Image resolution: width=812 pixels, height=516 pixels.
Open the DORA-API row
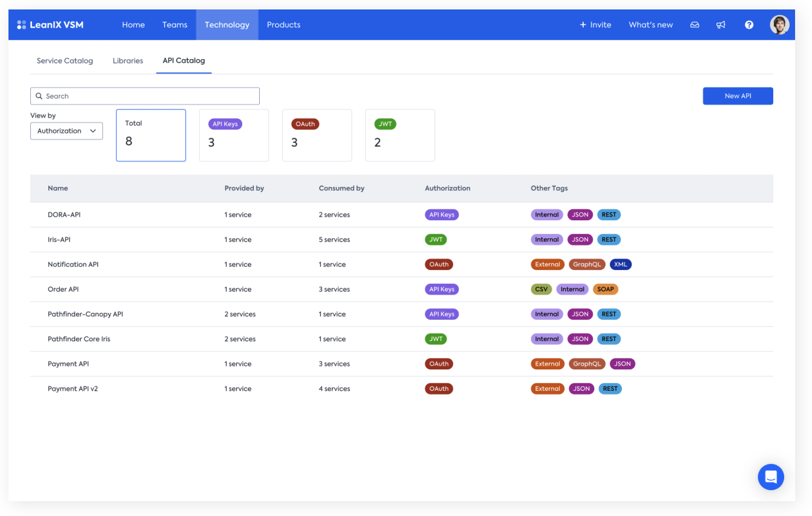(402, 215)
